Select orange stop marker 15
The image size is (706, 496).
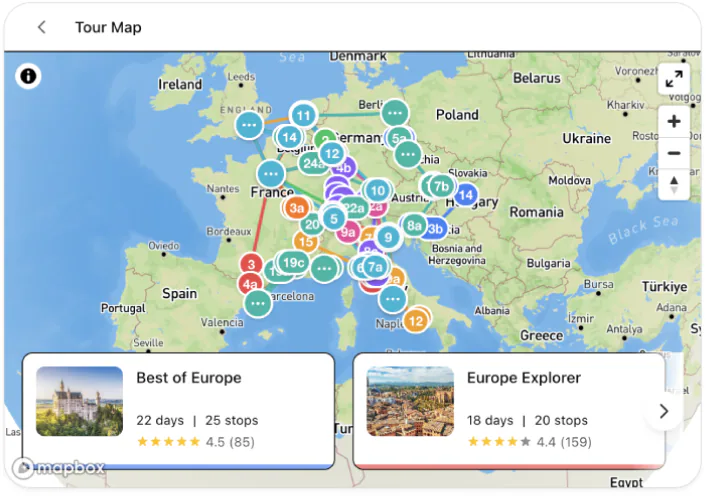305,242
